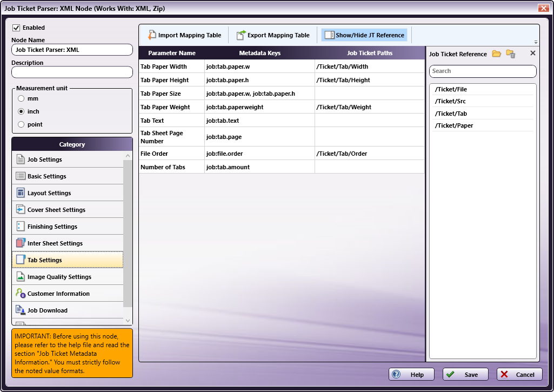554x392 pixels.
Task: Select /Ticket/Src reference path
Action: (483, 101)
